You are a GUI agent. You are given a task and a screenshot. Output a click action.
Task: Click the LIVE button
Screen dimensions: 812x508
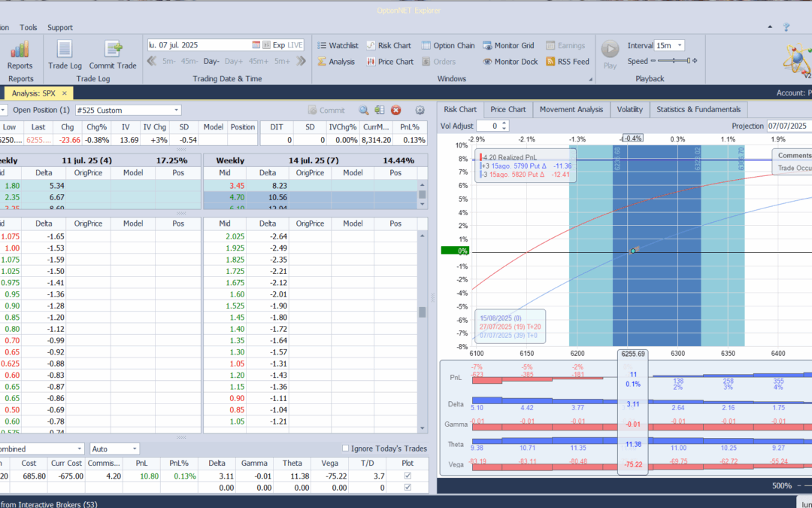pos(295,45)
